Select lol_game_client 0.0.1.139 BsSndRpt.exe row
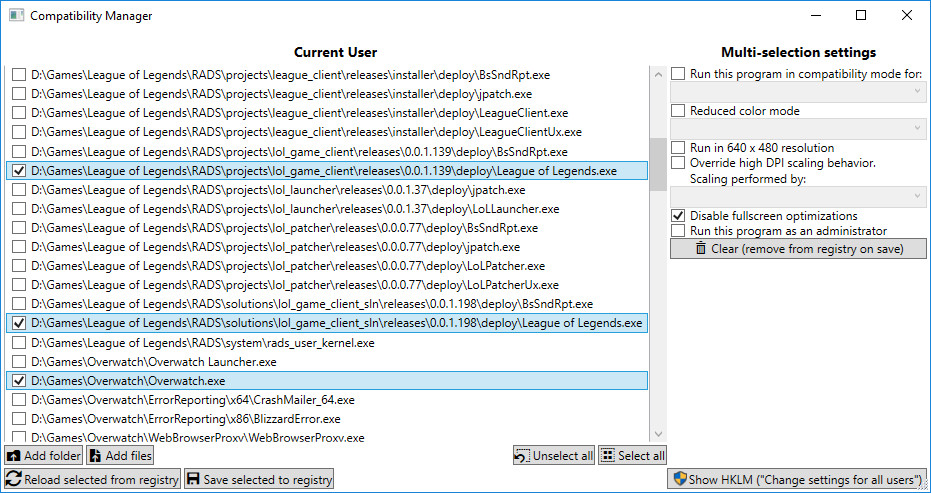The image size is (931, 493). (327, 152)
